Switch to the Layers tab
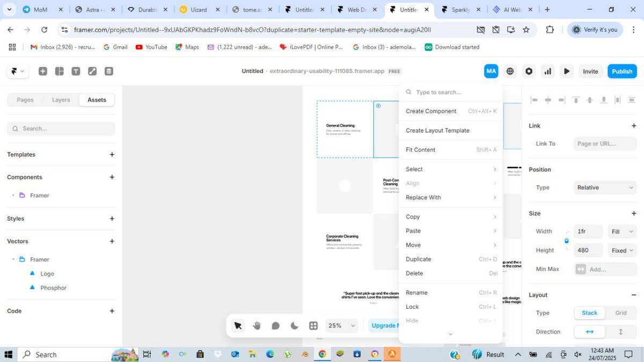Image resolution: width=644 pixels, height=362 pixels. [x=61, y=100]
